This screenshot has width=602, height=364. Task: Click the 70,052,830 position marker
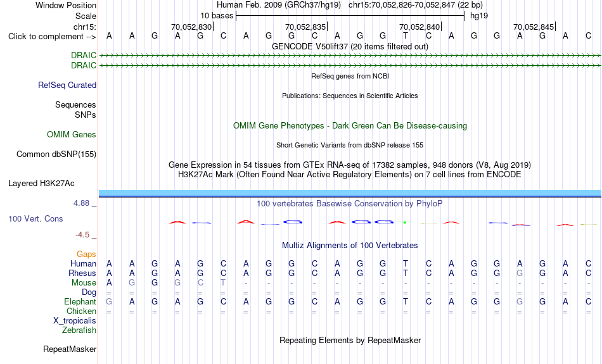coord(191,27)
